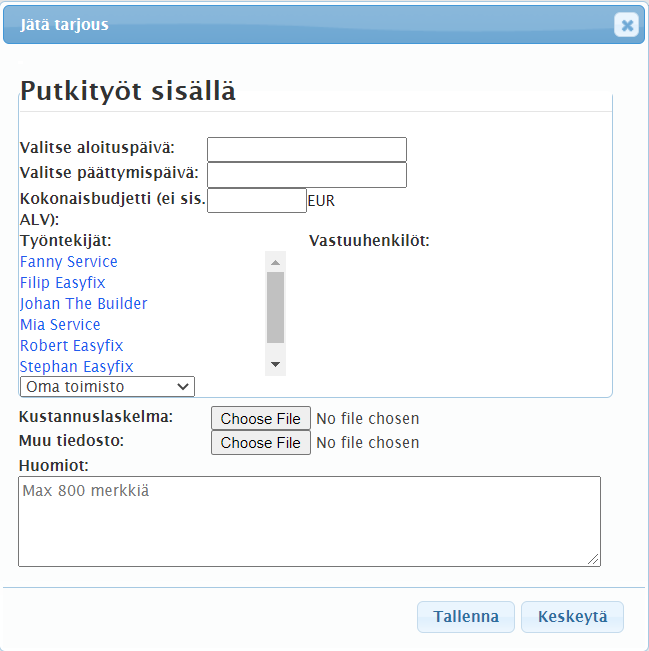This screenshot has height=651, width=649.
Task: Cancel with the Keskeytä button
Action: 572,617
